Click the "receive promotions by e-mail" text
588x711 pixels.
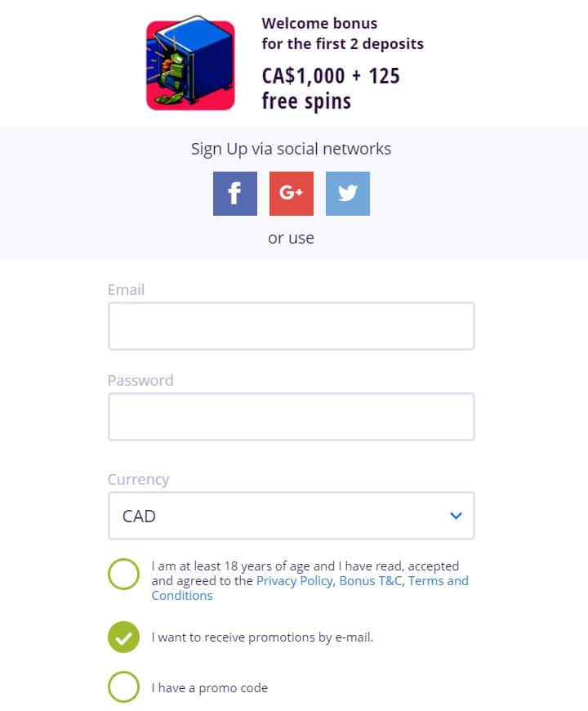pyautogui.click(x=262, y=637)
